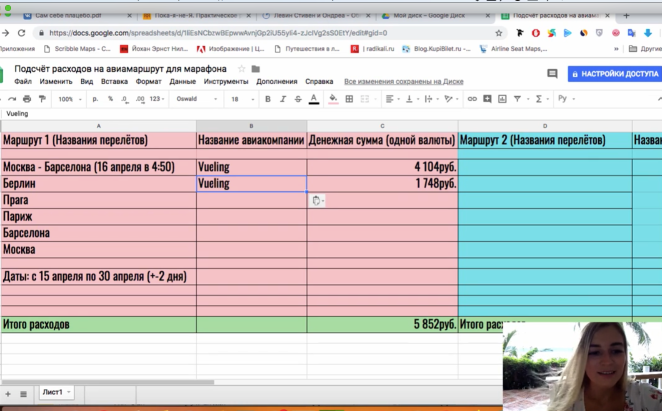Image resolution: width=662 pixels, height=411 pixels.
Task: Click 'Все изменения сохранены на Диске' link
Action: click(x=404, y=82)
